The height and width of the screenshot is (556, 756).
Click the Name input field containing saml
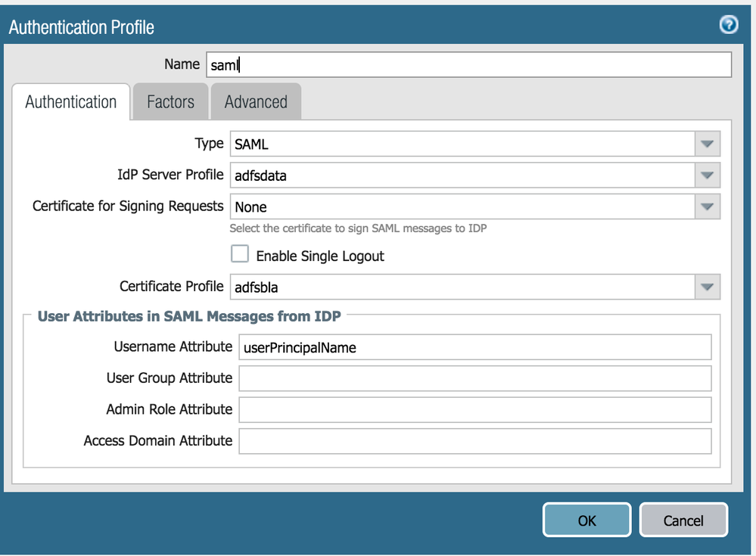coord(468,65)
